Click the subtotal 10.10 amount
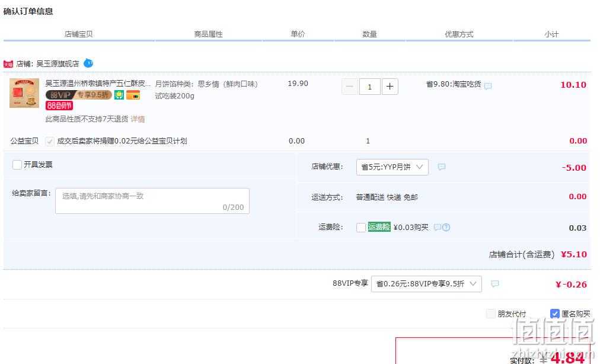The width and height of the screenshot is (600, 364). 573,85
